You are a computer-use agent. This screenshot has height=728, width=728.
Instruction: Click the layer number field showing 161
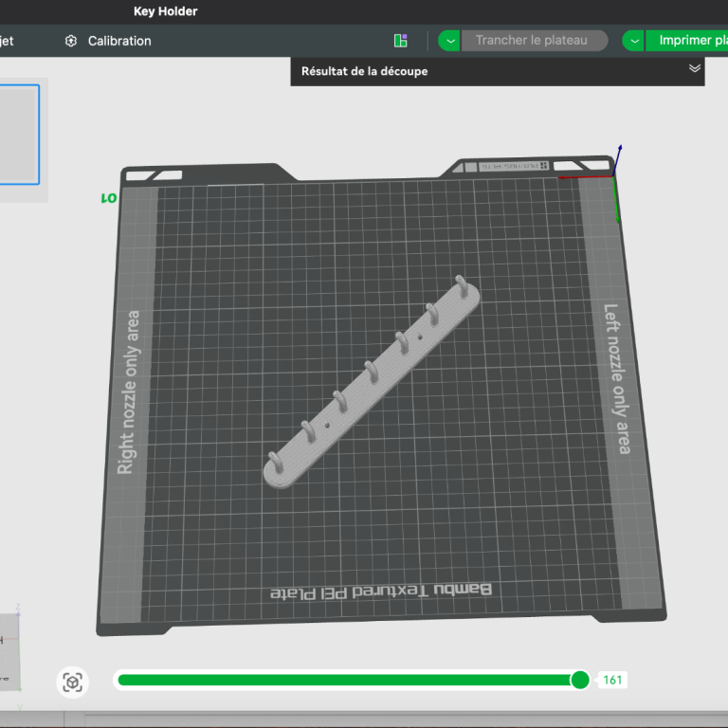pyautogui.click(x=612, y=680)
